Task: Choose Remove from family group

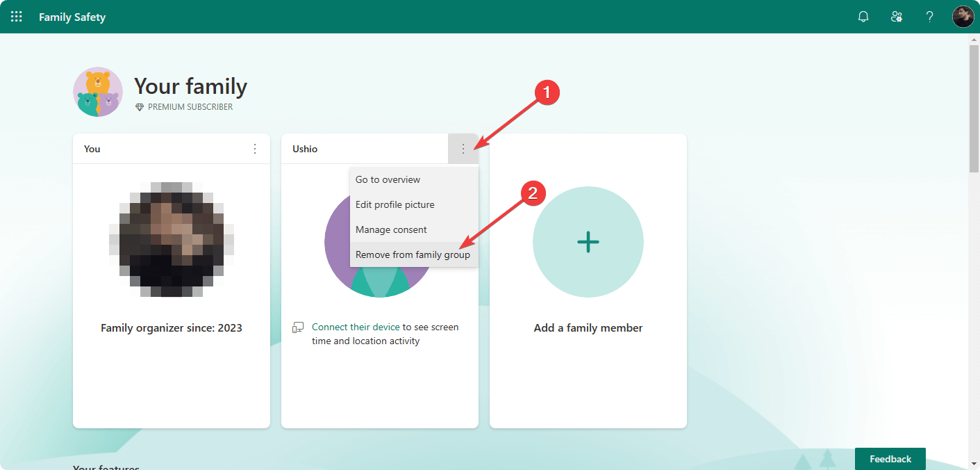Action: [414, 254]
